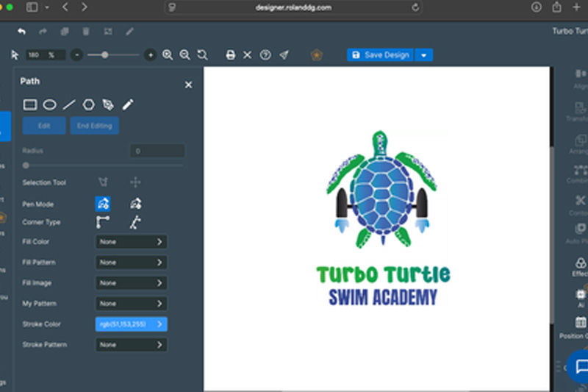
Task: Click the canvas vertical scrollbar
Action: coord(552,235)
